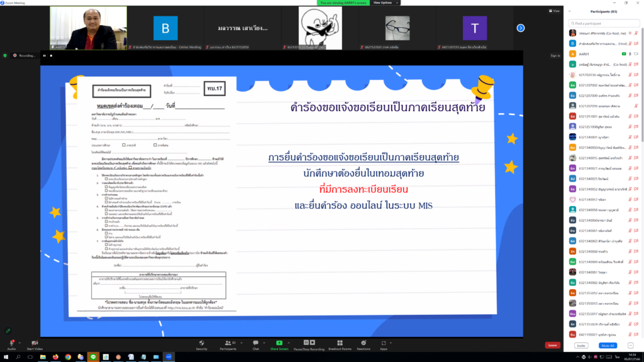Click video-off icon for 6321340021
The image size is (644, 362).
coord(636,168)
